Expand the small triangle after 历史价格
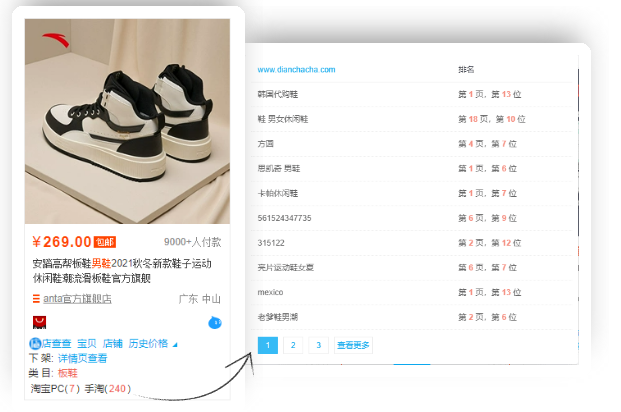Image resolution: width=621 pixels, height=412 pixels. point(175,345)
